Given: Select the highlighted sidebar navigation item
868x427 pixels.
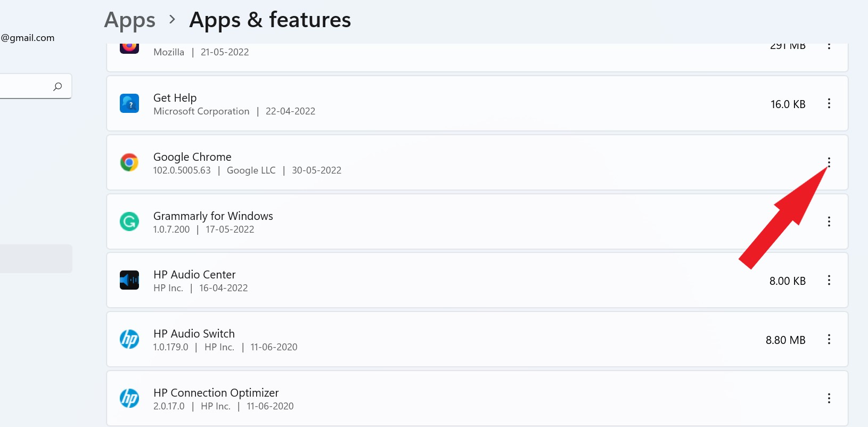Looking at the screenshot, I should click(36, 259).
